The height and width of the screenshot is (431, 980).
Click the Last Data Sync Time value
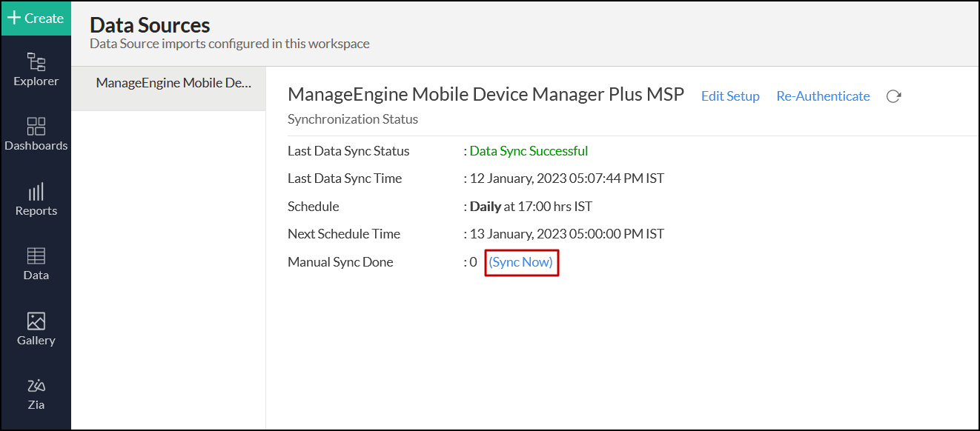pos(567,178)
